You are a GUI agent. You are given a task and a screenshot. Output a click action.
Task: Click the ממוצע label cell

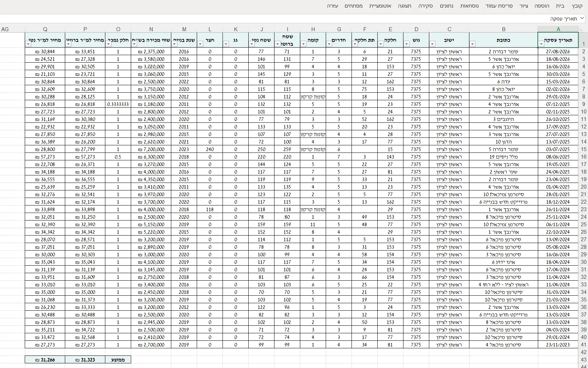click(x=118, y=360)
